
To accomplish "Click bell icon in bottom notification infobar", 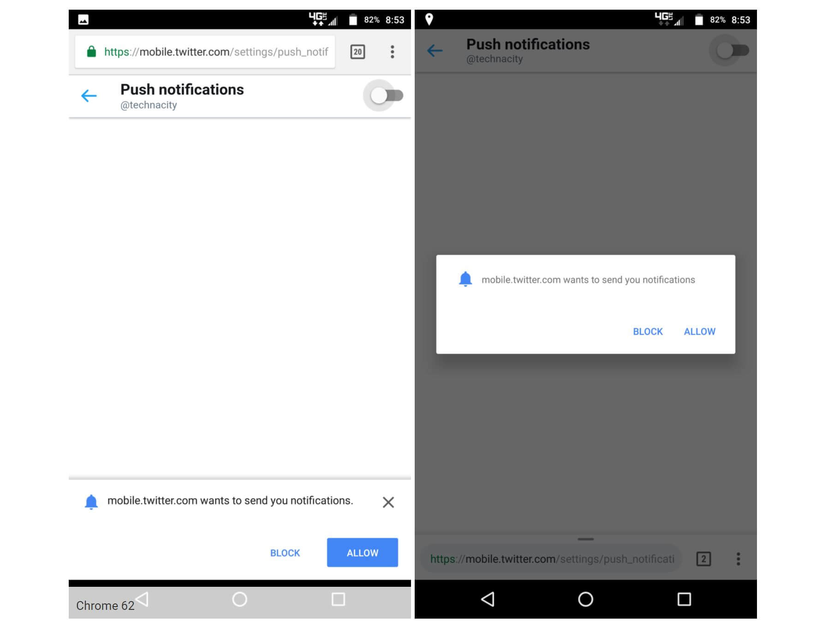I will (91, 502).
